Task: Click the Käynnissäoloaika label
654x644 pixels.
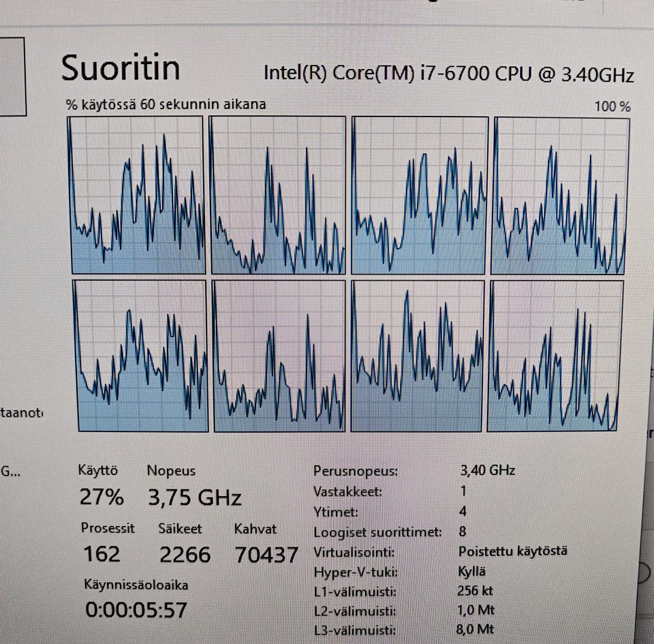Action: pos(136,585)
